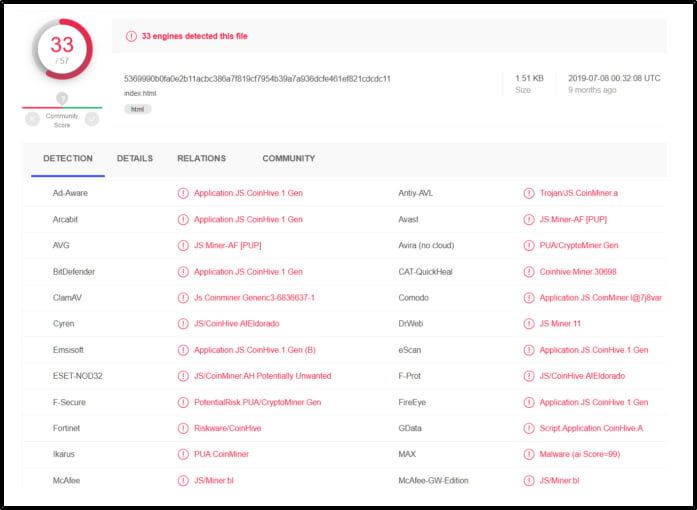Click the community score marker pin
Viewport: 697px width, 510px height.
click(x=62, y=98)
